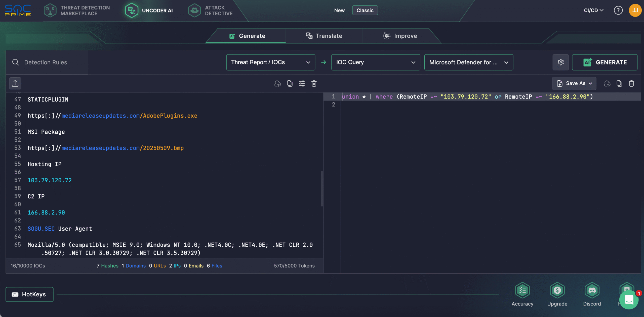Click Emails IOC count filter
Image resolution: width=644 pixels, height=317 pixels.
pos(194,266)
